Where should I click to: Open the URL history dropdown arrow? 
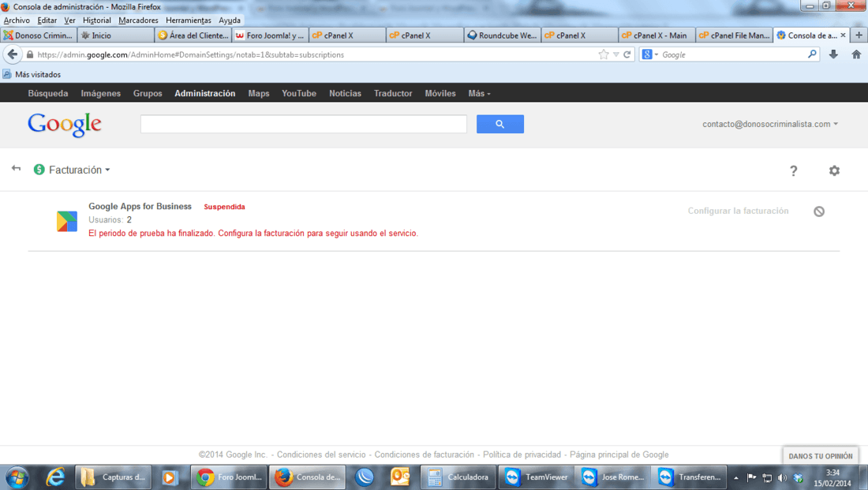click(616, 54)
